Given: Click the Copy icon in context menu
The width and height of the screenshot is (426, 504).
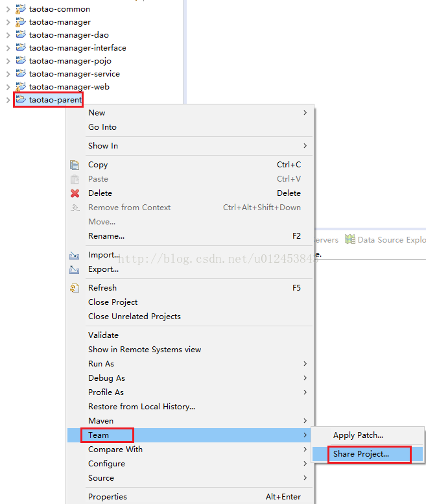Looking at the screenshot, I should (75, 165).
